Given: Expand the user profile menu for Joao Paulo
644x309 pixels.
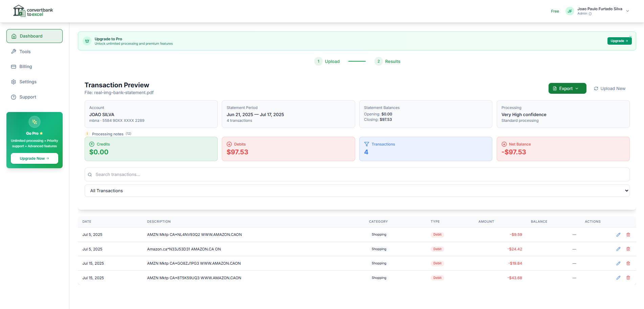Looking at the screenshot, I should click(x=628, y=11).
